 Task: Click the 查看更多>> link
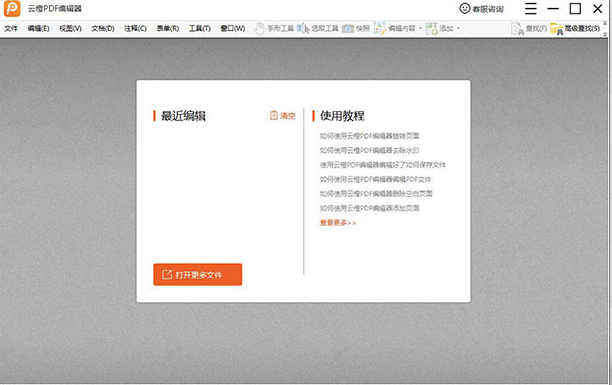[x=338, y=223]
